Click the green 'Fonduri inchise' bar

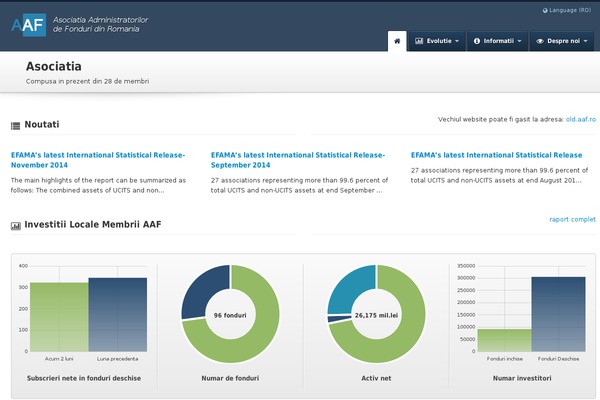[x=504, y=340]
